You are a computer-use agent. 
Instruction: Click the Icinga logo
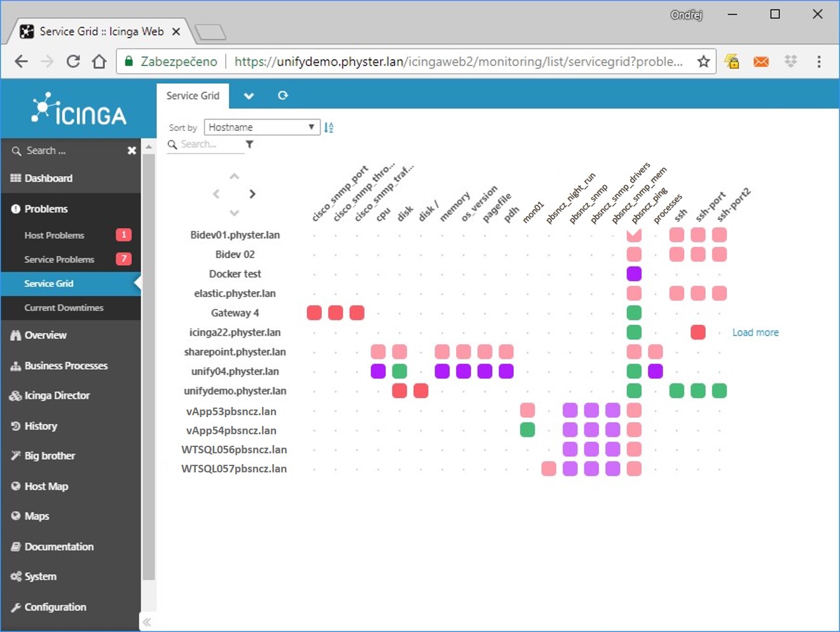(x=79, y=109)
